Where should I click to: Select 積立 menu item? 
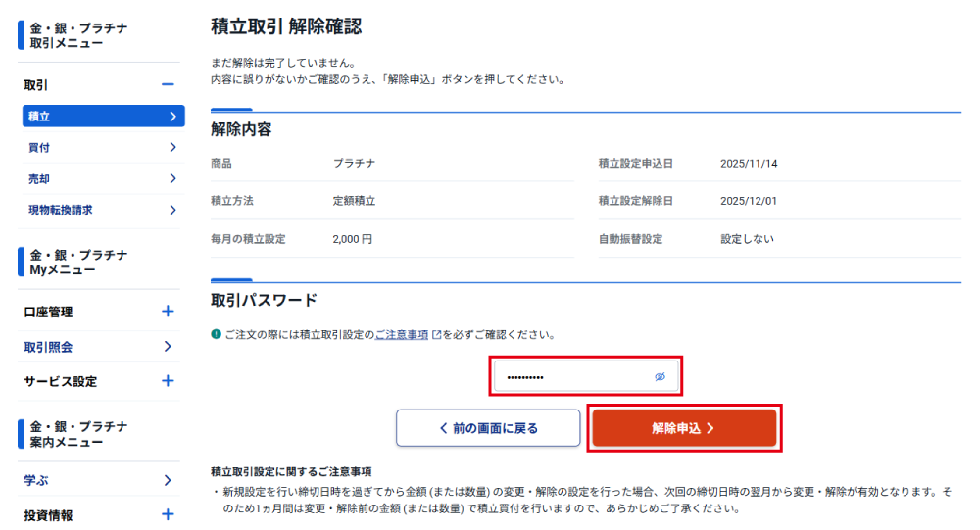pos(98,117)
